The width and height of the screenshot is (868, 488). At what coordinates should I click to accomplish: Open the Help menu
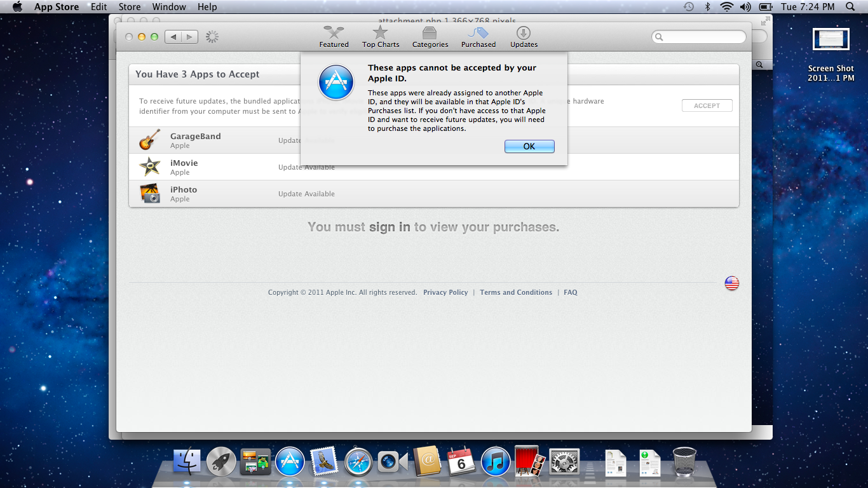click(207, 7)
